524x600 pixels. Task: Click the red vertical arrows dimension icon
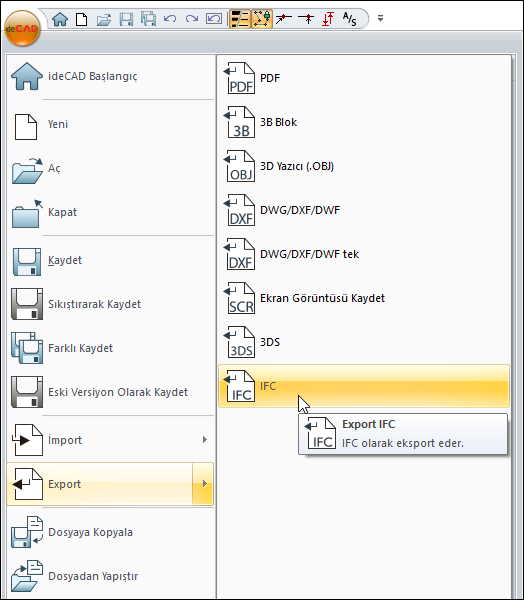[x=328, y=19]
